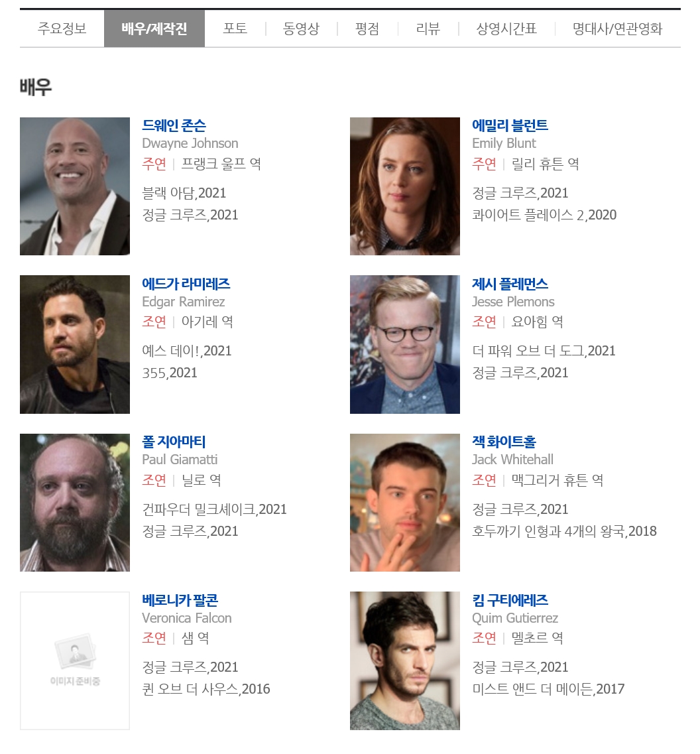700x754 pixels.
Task: Open 퀸 오브 더 사우스,2016 link
Action: (x=206, y=689)
